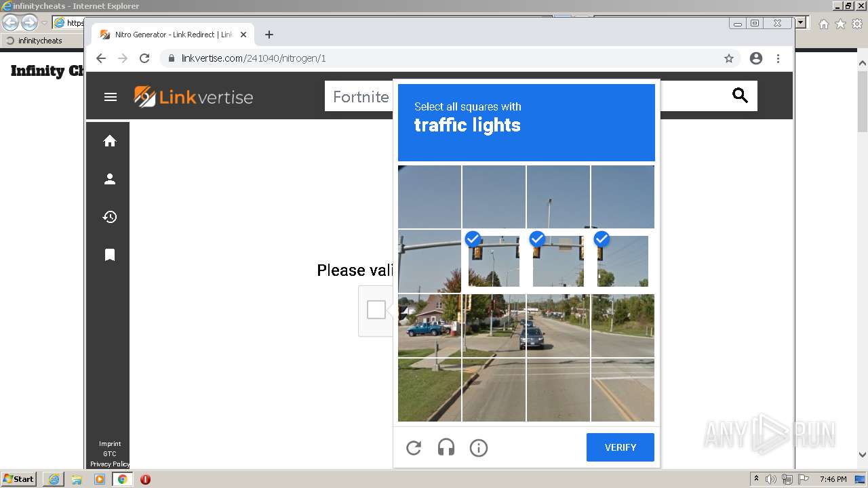
Task: Open the file explorer taskbar icon
Action: [77, 479]
